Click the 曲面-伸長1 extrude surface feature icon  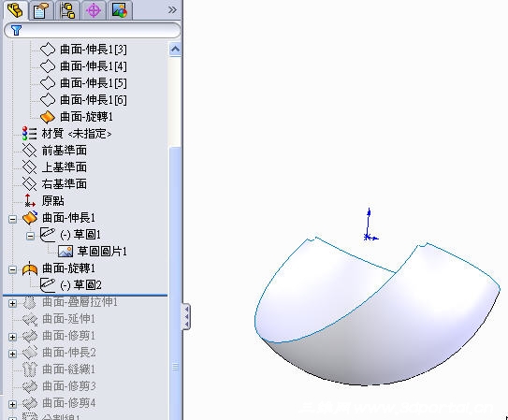30,218
